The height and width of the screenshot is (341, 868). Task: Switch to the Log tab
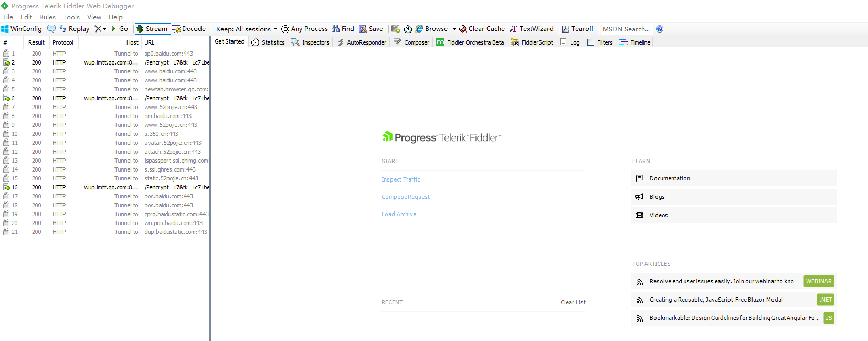[570, 42]
